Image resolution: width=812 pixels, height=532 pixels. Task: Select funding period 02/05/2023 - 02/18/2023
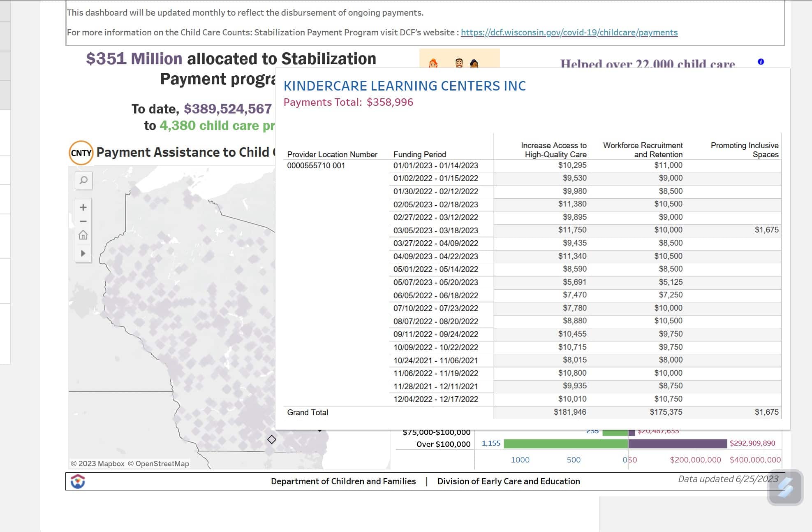[435, 204]
